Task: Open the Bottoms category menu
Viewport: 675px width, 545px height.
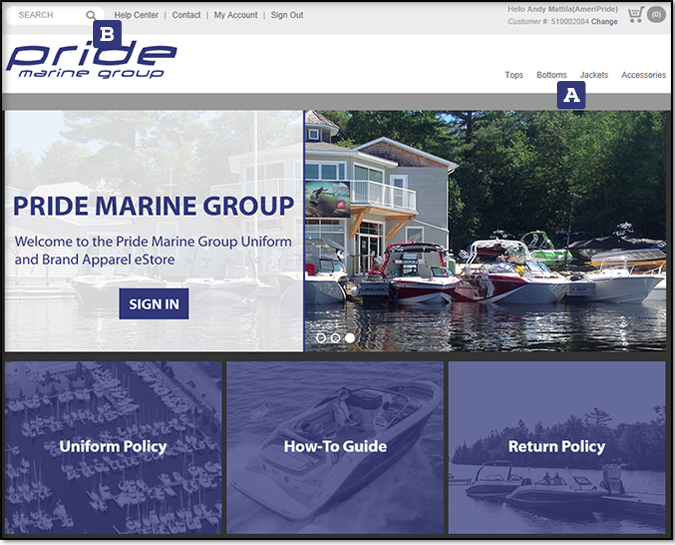Action: point(551,75)
